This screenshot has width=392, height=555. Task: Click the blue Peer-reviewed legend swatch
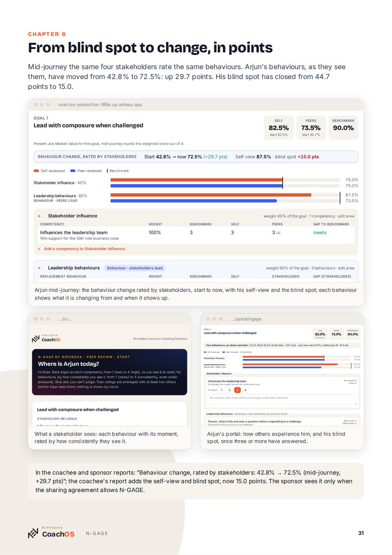[x=73, y=171]
